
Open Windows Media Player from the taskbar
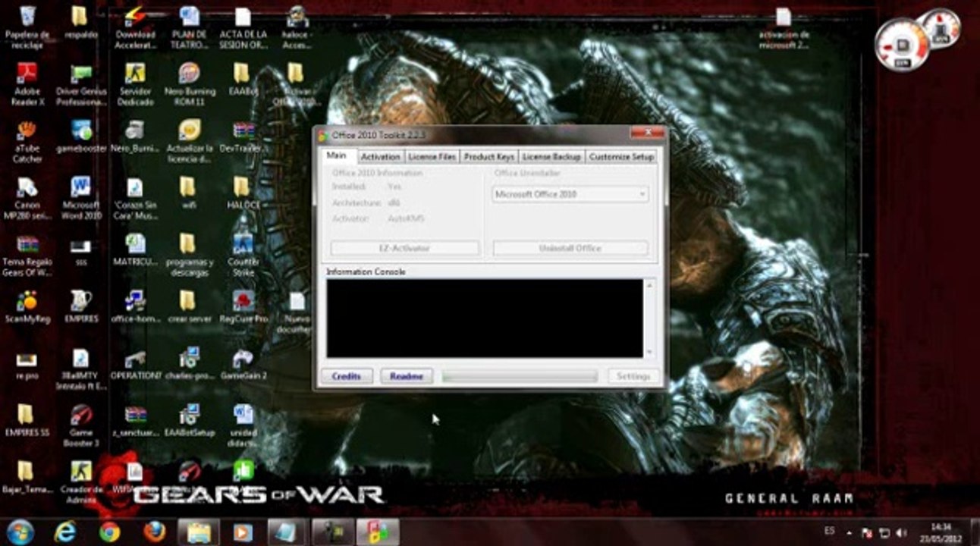tap(243, 532)
